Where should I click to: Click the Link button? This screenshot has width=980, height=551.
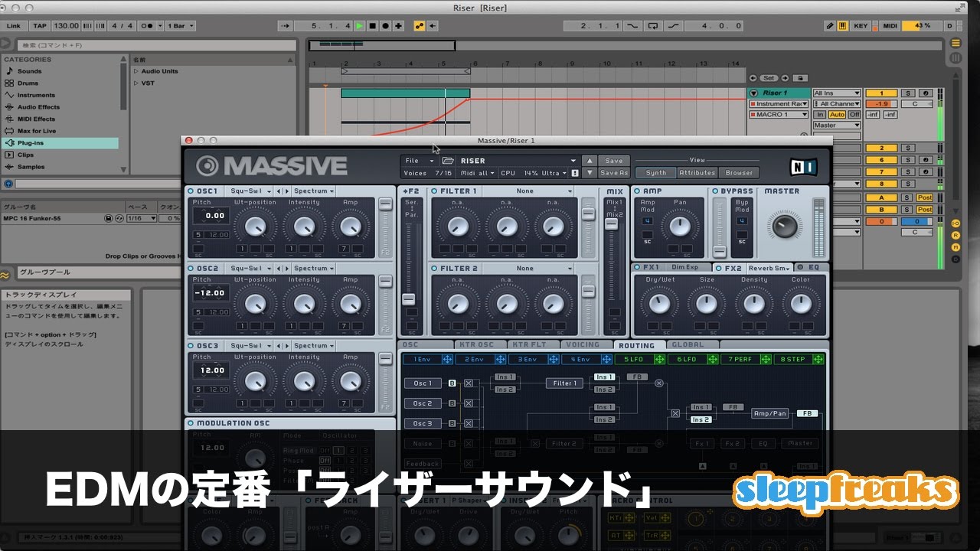tap(13, 26)
